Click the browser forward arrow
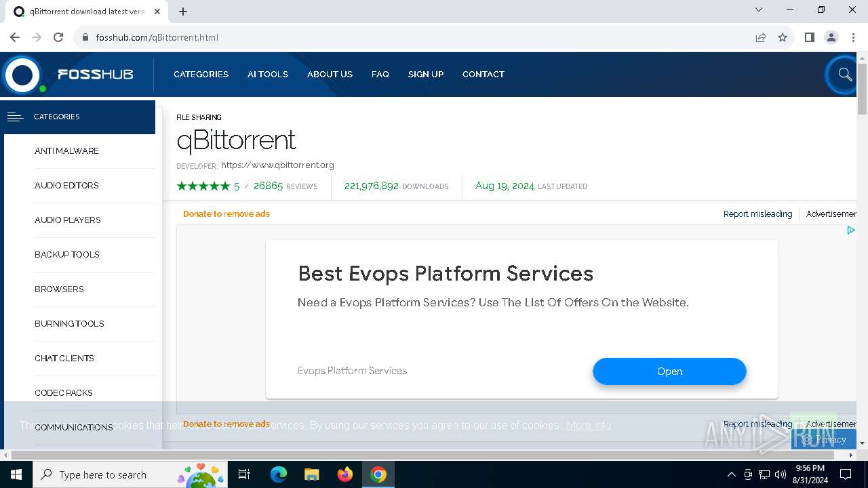Screen dimensions: 868x488 click(x=37, y=37)
